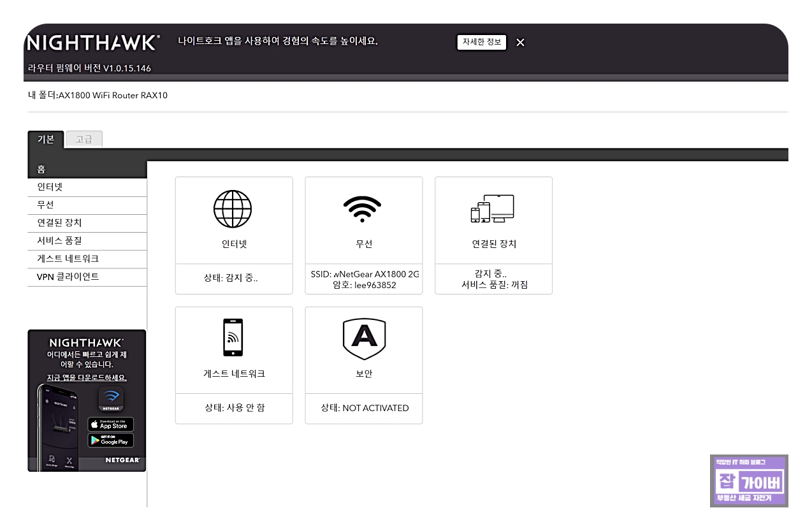
Task: Click 지금 앱을 다운로드하세요 link
Action: (x=87, y=377)
